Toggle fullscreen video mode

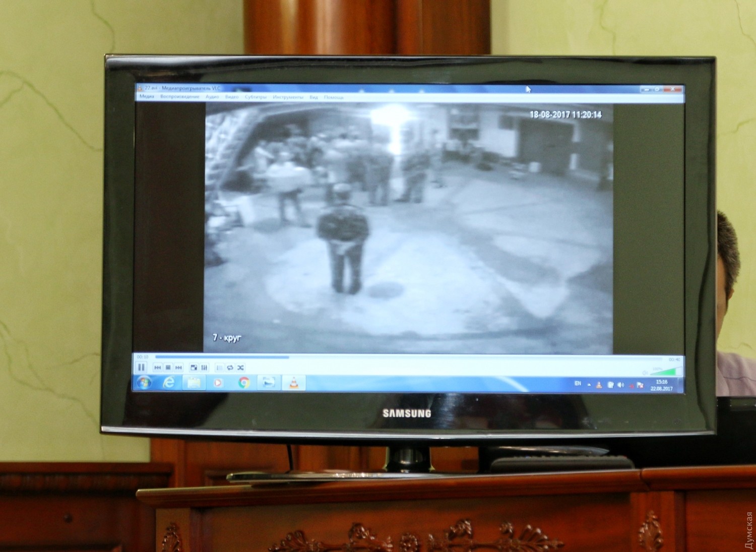(x=194, y=368)
